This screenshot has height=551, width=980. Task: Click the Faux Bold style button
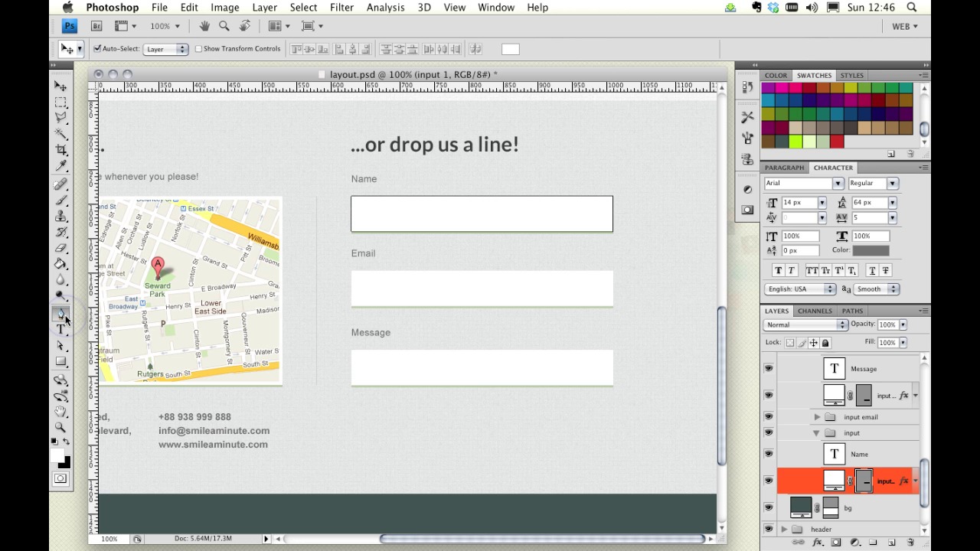click(779, 271)
